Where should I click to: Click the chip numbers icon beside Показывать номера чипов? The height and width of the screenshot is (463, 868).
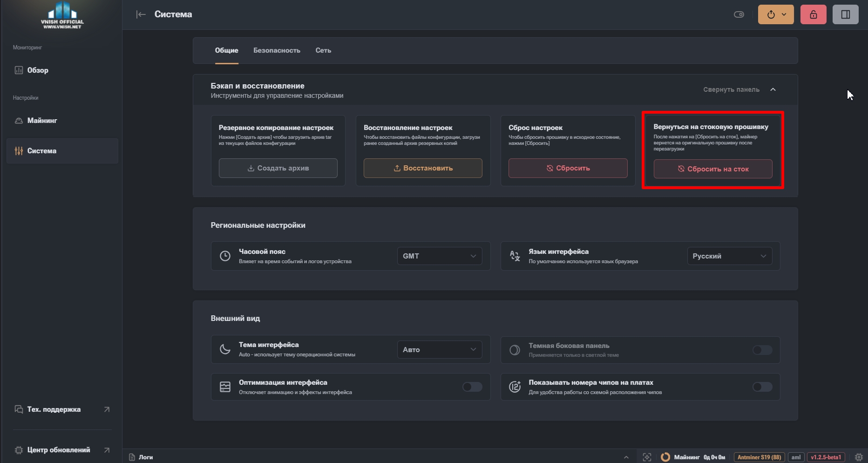[515, 387]
